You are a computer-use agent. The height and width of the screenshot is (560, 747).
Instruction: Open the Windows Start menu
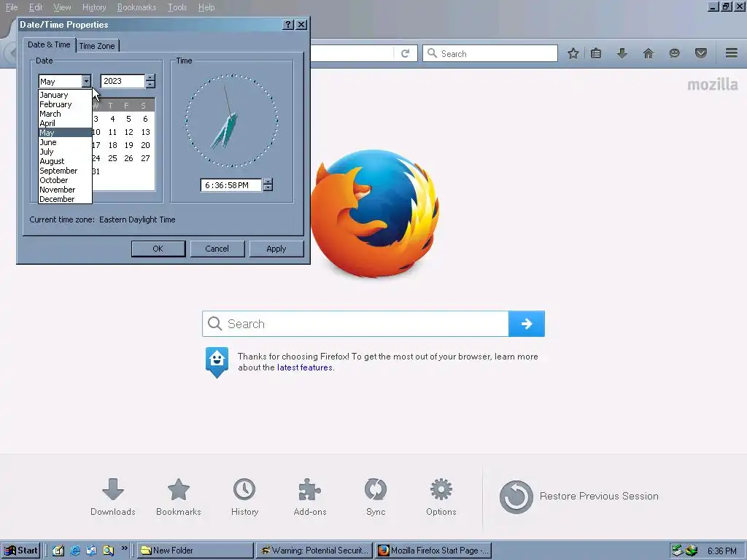tap(21, 551)
